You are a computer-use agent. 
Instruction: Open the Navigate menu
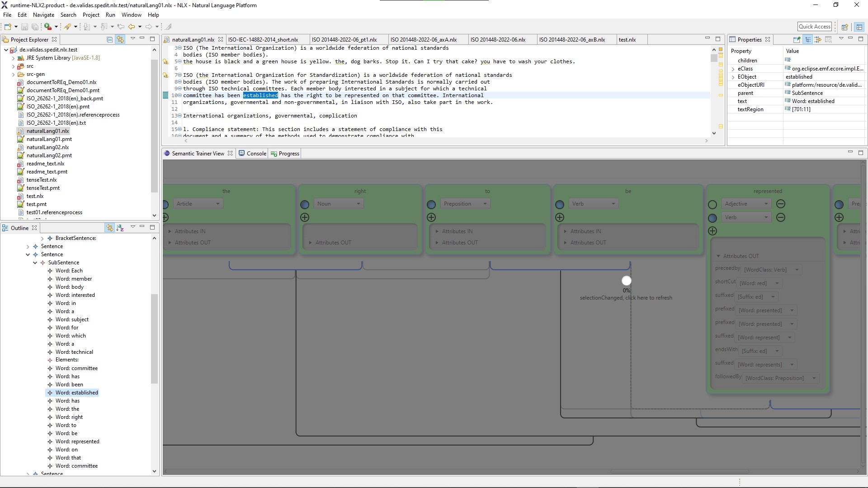coord(43,15)
